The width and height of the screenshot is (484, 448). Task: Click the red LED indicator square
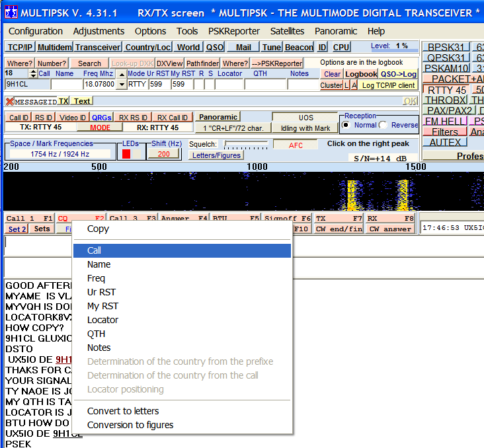[x=126, y=154]
